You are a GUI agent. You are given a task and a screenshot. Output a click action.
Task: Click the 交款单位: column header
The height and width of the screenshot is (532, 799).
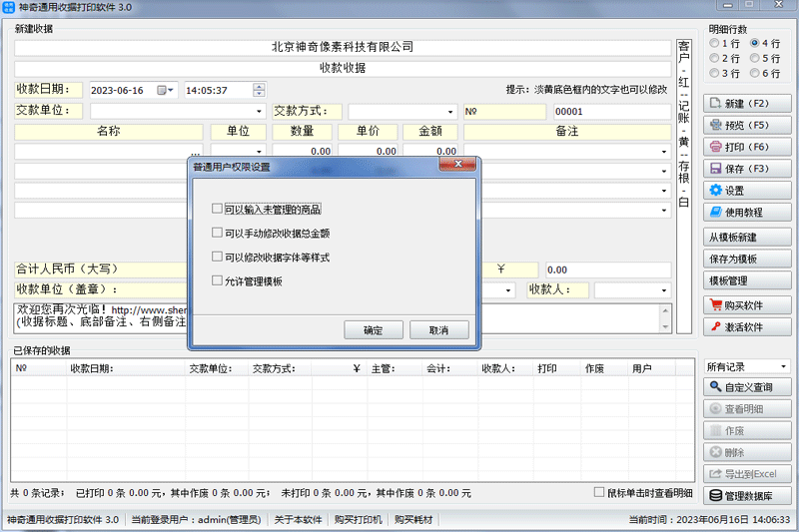[x=217, y=368]
